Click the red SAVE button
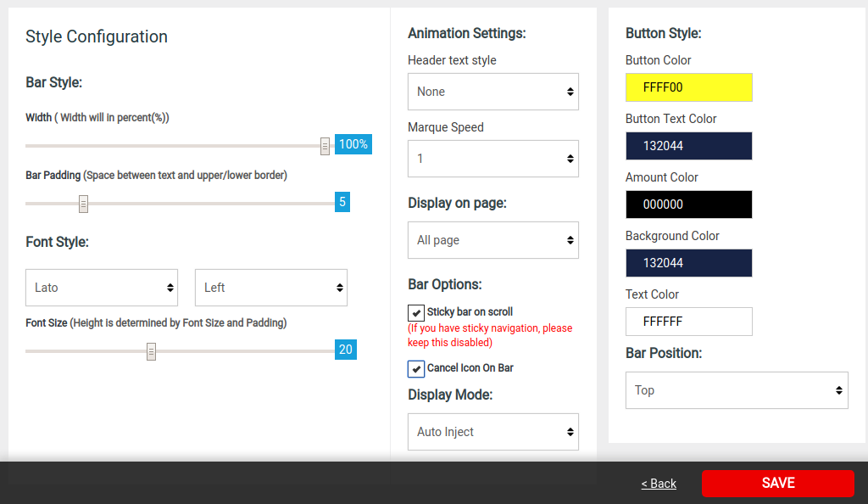 click(778, 483)
